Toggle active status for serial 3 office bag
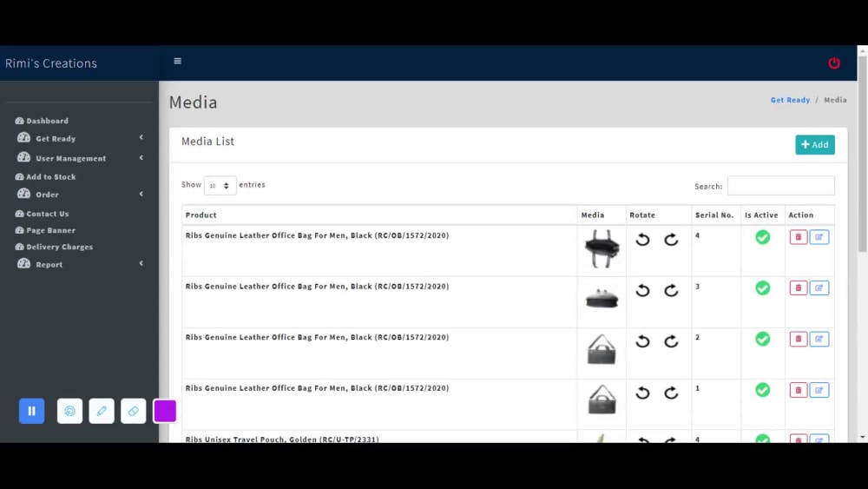Screen dimensions: 868x489 tap(762, 288)
